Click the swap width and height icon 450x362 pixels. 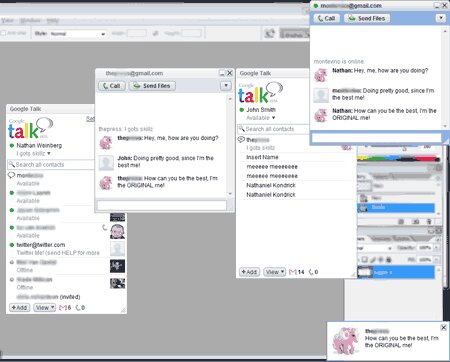click(155, 33)
